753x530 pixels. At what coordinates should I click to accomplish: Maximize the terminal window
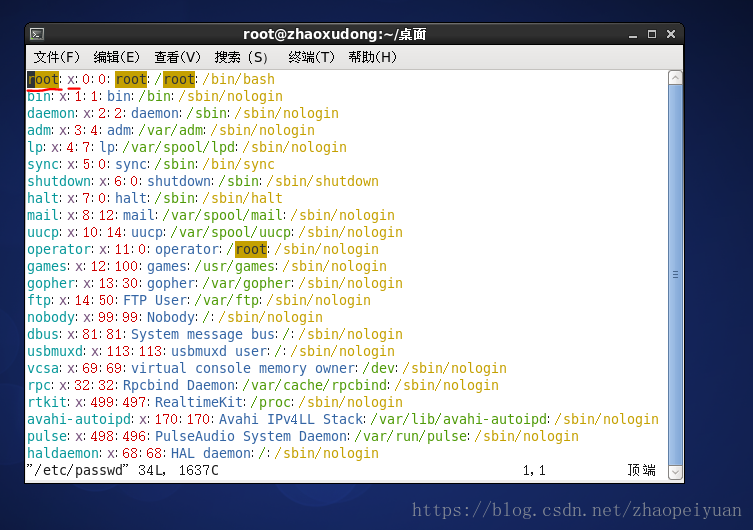pyautogui.click(x=652, y=34)
